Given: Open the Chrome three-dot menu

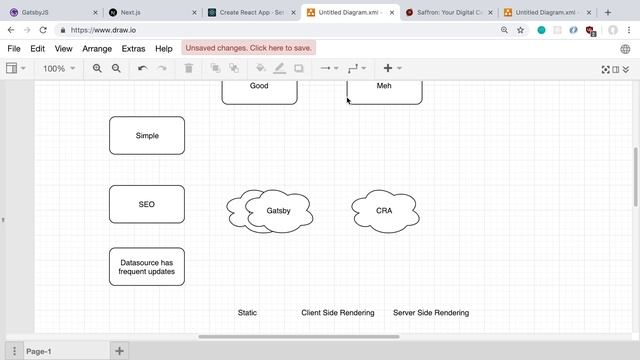Looking at the screenshot, I should tap(629, 30).
